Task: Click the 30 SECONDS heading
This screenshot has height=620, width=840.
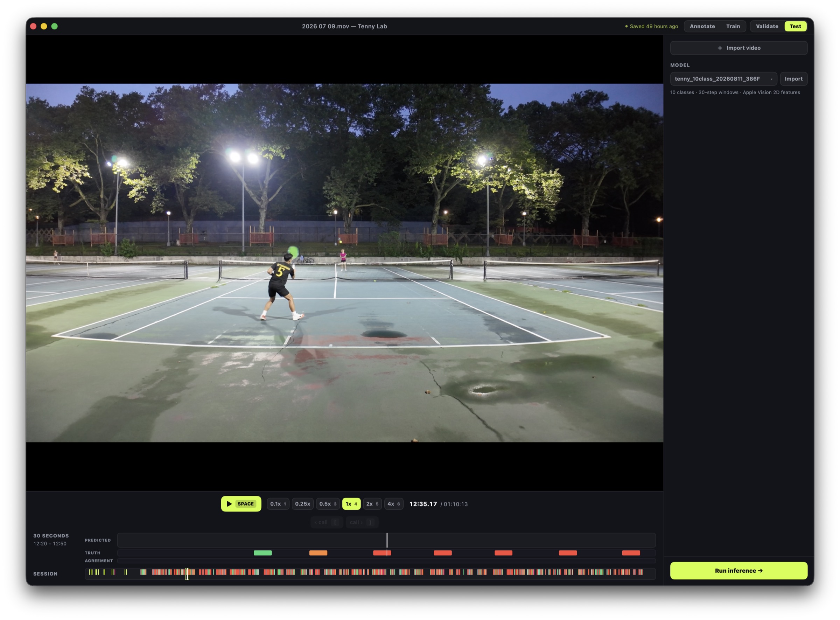Action: 51,536
